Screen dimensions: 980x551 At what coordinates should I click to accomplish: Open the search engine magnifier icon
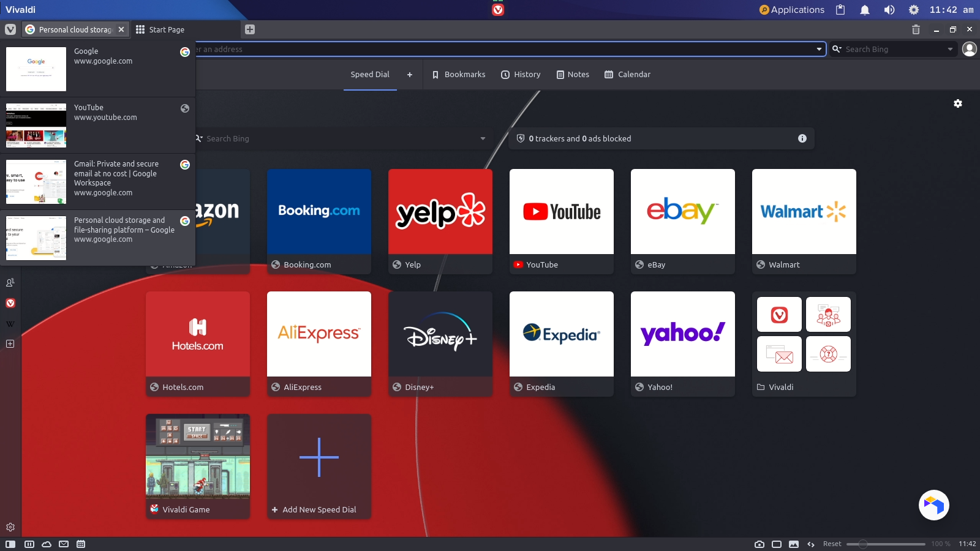tap(837, 49)
